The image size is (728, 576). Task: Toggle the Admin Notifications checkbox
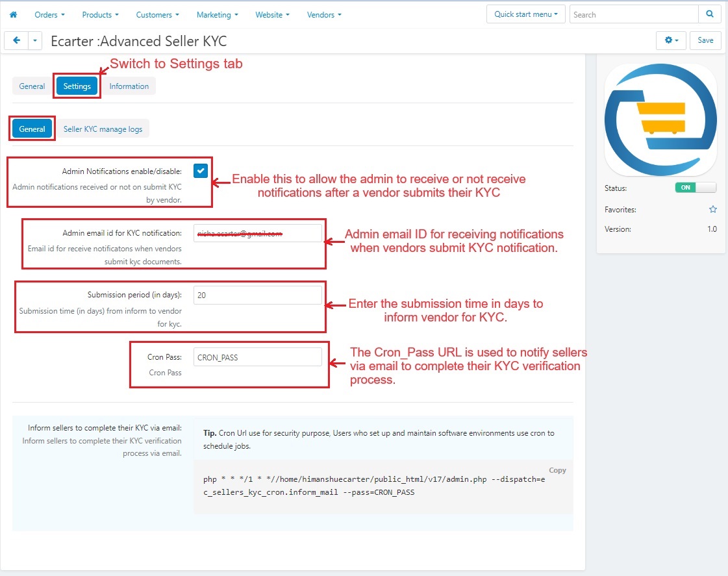pyautogui.click(x=200, y=171)
